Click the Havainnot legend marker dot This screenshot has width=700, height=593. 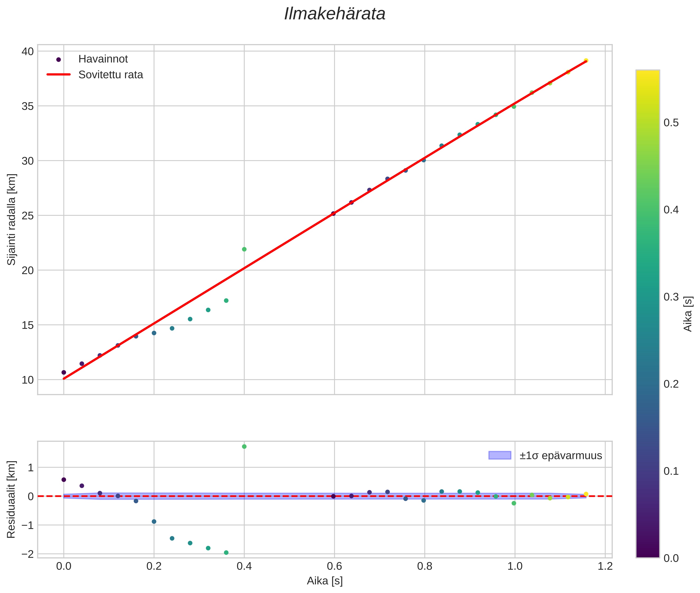point(59,59)
